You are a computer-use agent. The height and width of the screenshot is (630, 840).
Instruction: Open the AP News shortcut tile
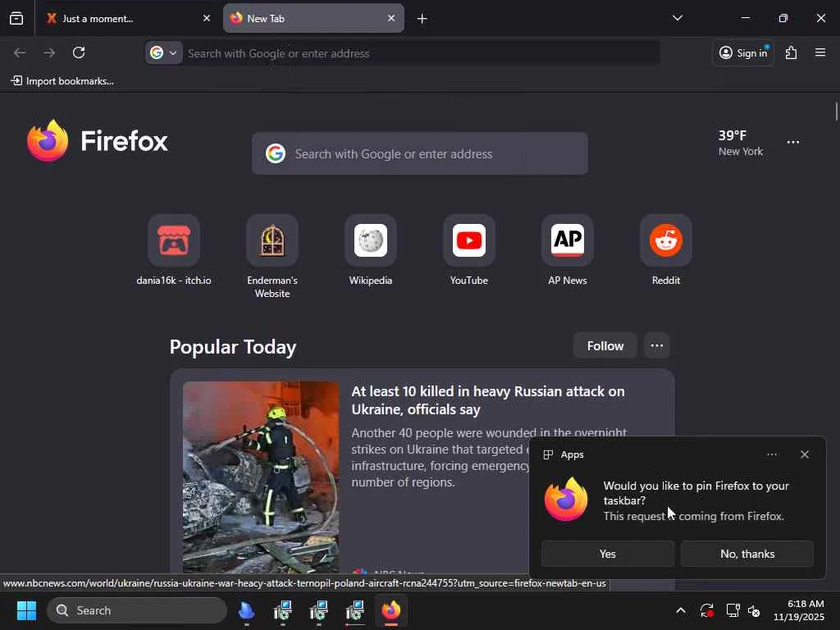point(568,250)
